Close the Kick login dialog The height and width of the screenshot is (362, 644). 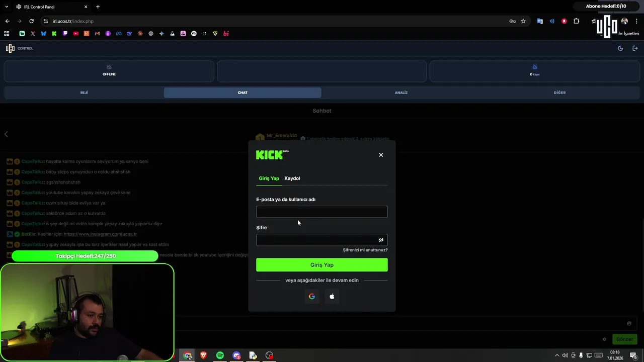pyautogui.click(x=381, y=155)
